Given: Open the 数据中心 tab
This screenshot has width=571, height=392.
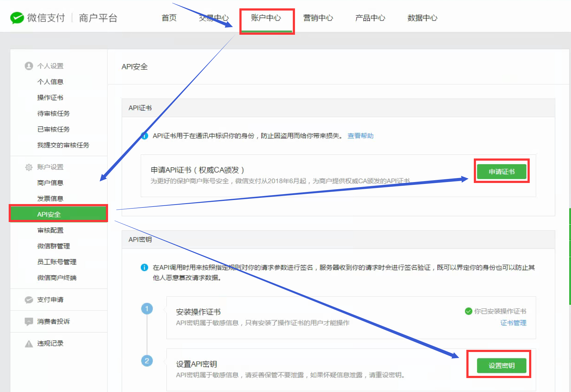Looking at the screenshot, I should click(423, 18).
